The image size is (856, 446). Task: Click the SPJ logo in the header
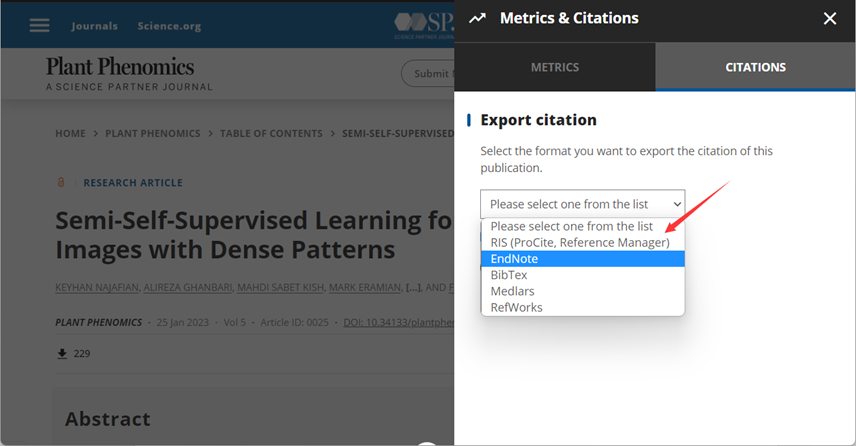[424, 25]
